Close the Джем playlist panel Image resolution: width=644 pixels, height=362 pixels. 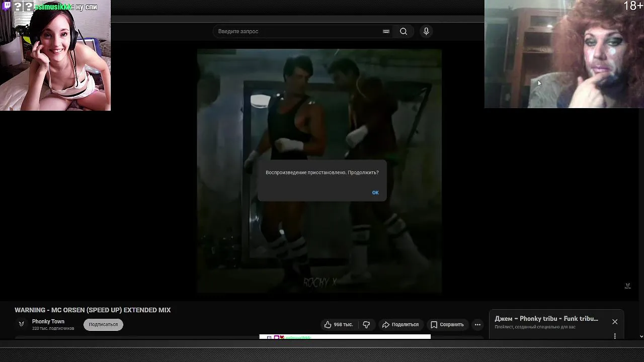(x=615, y=322)
